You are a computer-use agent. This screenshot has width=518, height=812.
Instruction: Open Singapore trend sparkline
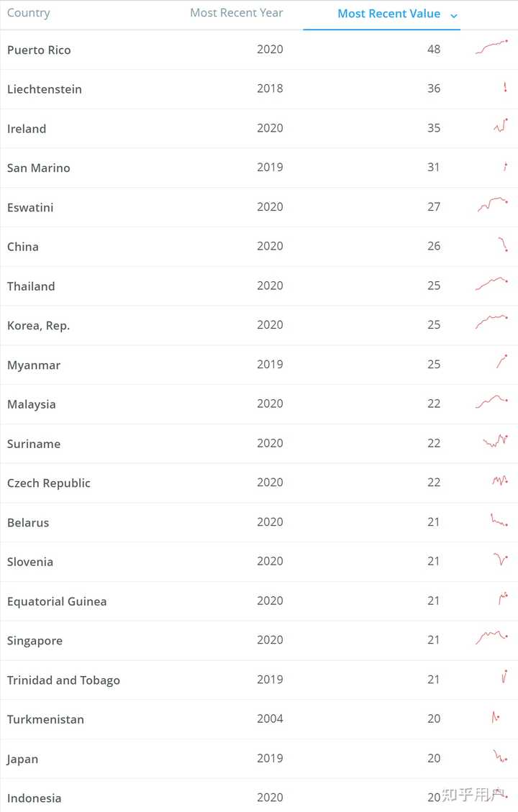pyautogui.click(x=491, y=637)
